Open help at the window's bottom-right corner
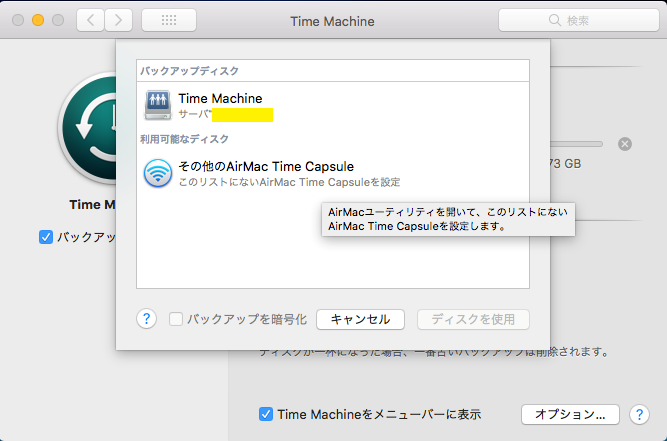Viewport: 667px width, 441px height. [641, 414]
